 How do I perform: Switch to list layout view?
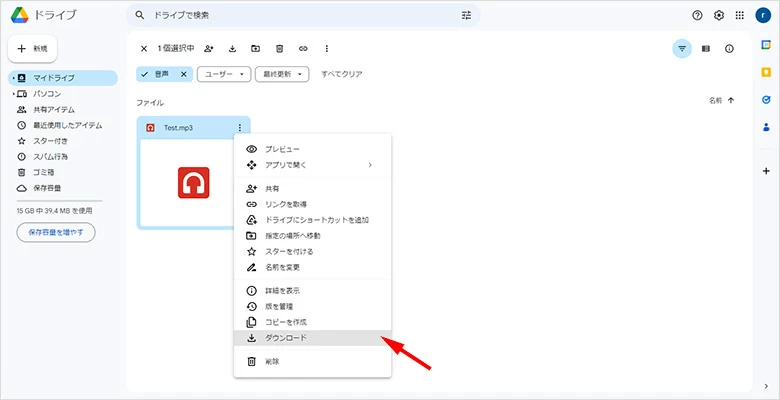point(705,48)
